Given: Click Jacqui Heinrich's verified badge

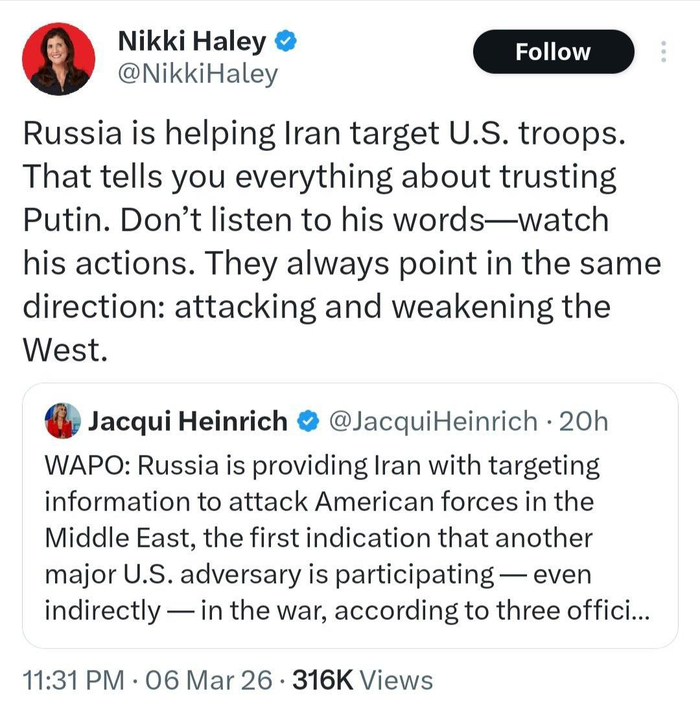Looking at the screenshot, I should click(307, 423).
